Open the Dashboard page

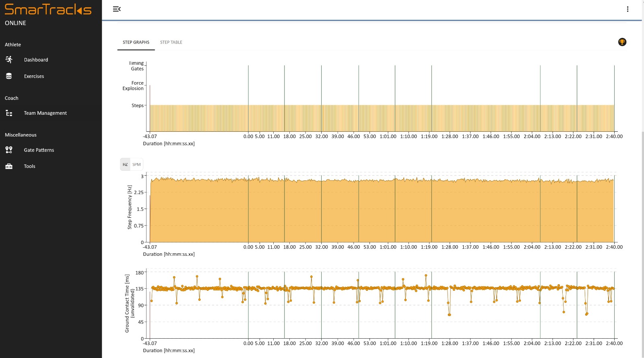pos(36,60)
